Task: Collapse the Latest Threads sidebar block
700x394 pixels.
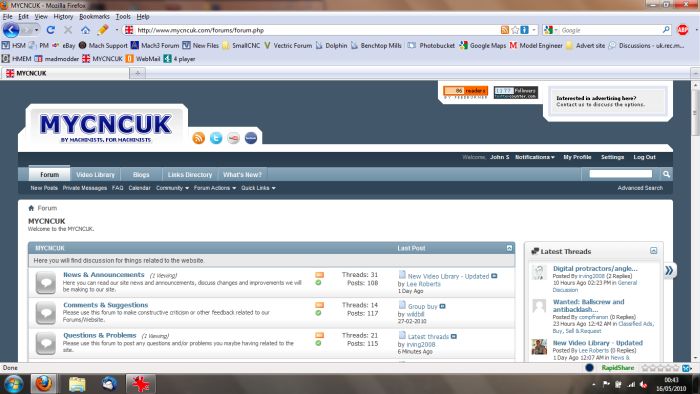Action: click(x=654, y=251)
